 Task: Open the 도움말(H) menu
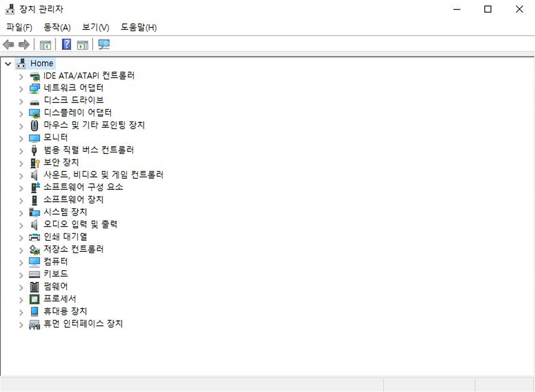(x=138, y=27)
